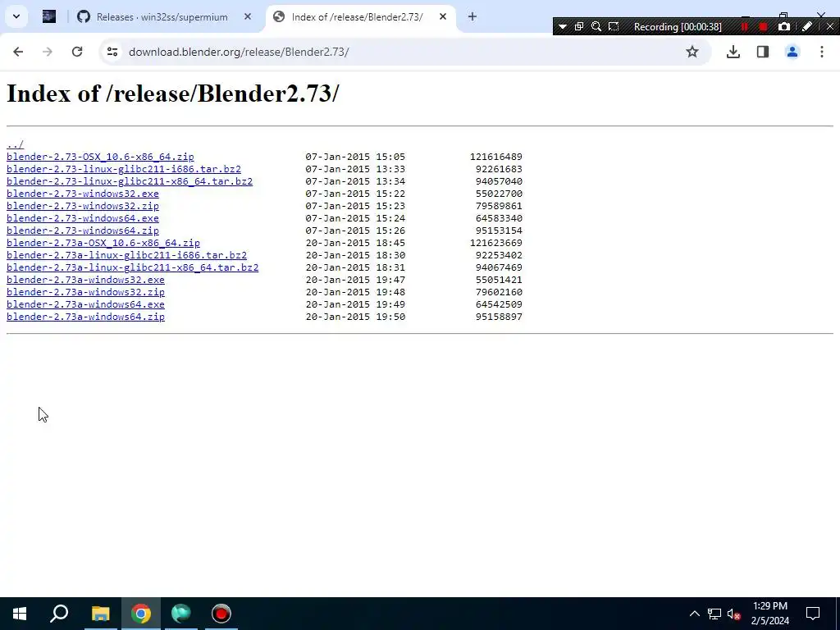Screen dimensions: 840x630
Task: Open the browser downloads panel
Action: point(733,52)
